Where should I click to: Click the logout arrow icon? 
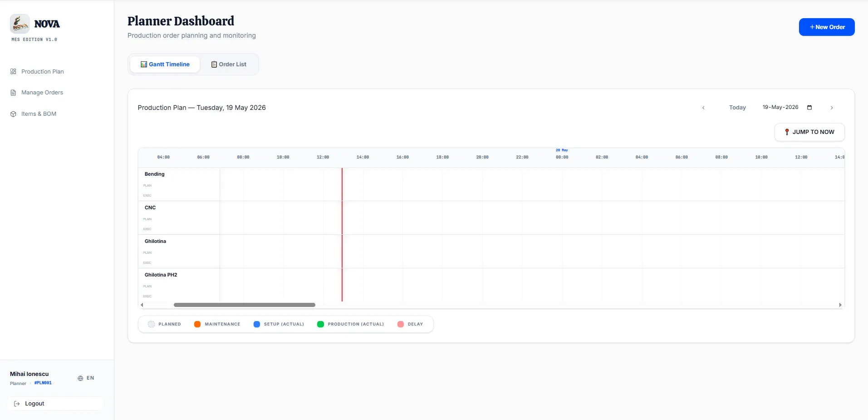17,404
